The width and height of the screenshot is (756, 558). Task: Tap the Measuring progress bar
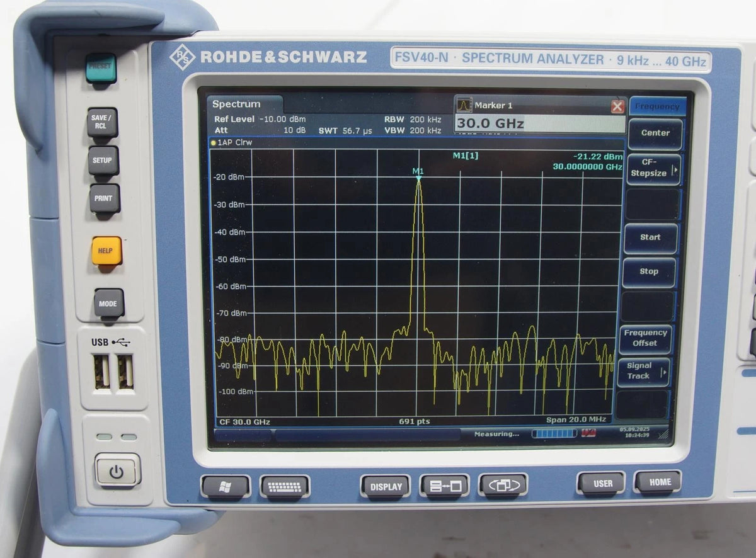[x=554, y=433]
